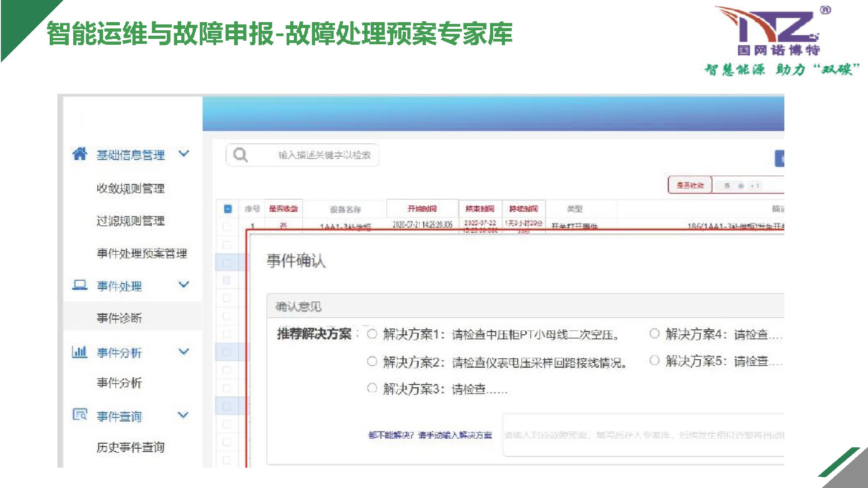Image resolution: width=868 pixels, height=488 pixels.
Task: Select 解决方案4 radio button
Action: pos(654,333)
